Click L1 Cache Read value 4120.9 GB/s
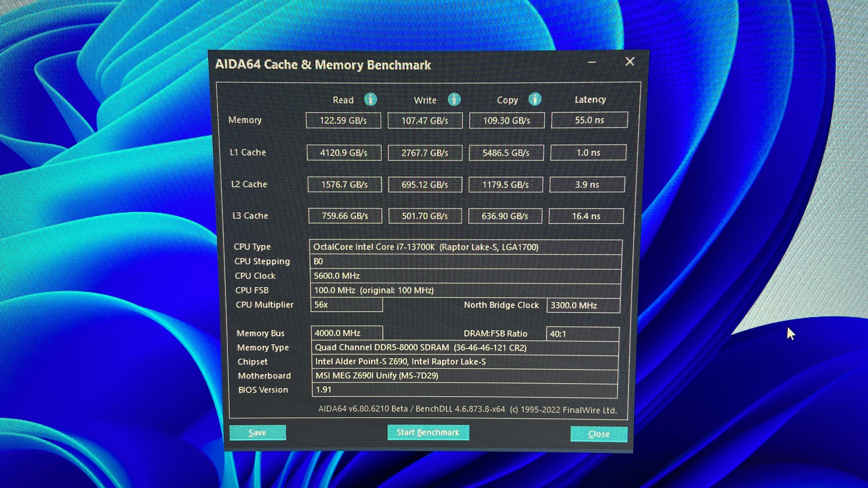Viewport: 868px width, 488px height. coord(344,152)
